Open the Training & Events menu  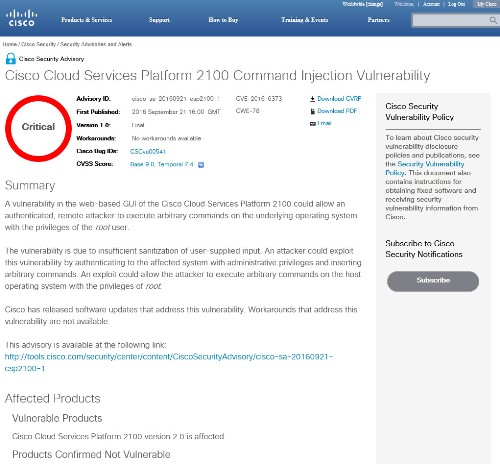(x=305, y=20)
